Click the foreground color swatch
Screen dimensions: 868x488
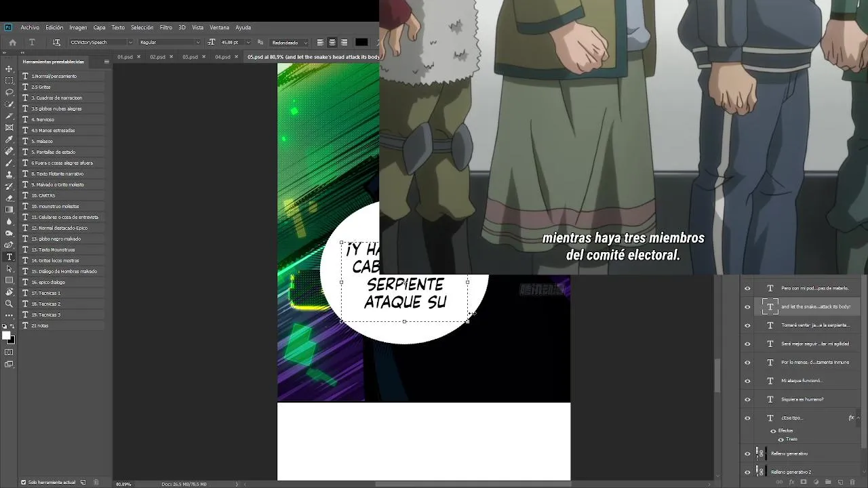[7, 335]
